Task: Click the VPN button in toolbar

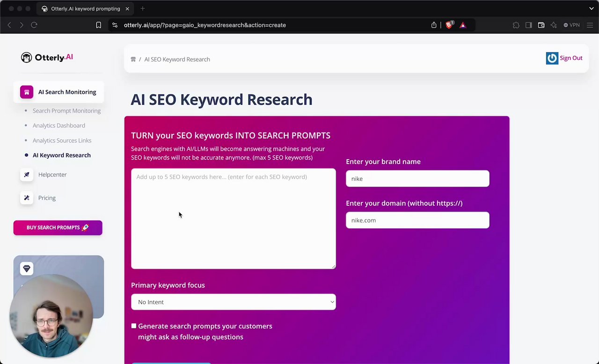Action: (572, 25)
